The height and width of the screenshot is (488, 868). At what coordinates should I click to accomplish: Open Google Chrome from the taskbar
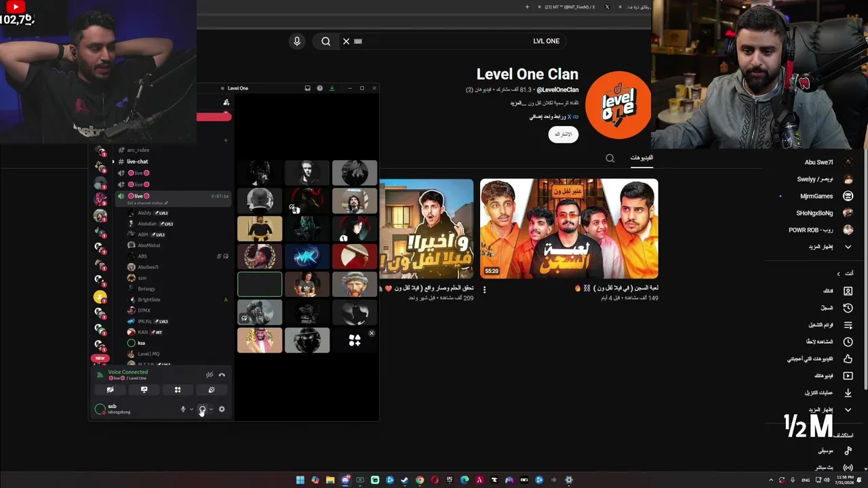420,480
